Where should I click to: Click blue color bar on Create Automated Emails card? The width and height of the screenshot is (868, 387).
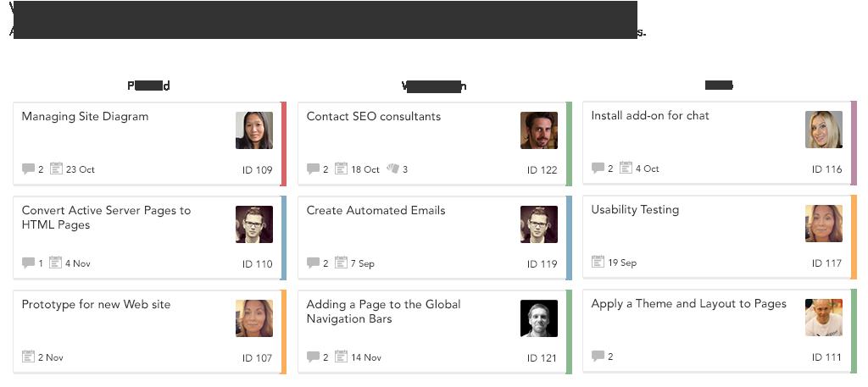click(569, 238)
